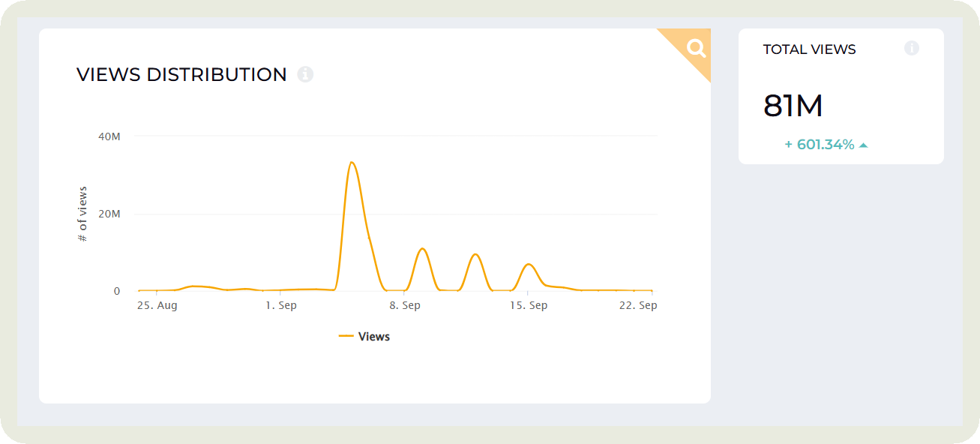
Task: Click the small bump near 25. Aug
Action: (x=195, y=286)
